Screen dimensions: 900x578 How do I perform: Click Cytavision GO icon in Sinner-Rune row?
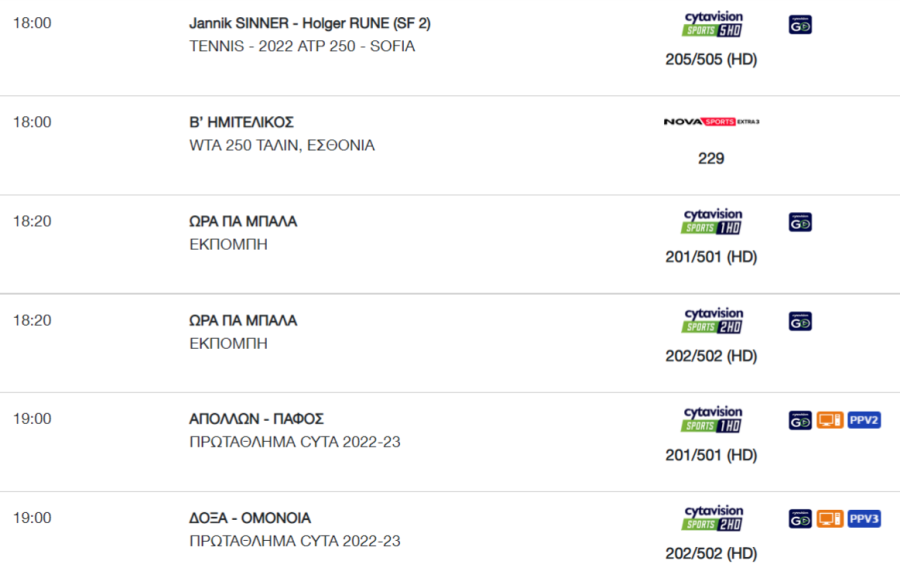[800, 25]
